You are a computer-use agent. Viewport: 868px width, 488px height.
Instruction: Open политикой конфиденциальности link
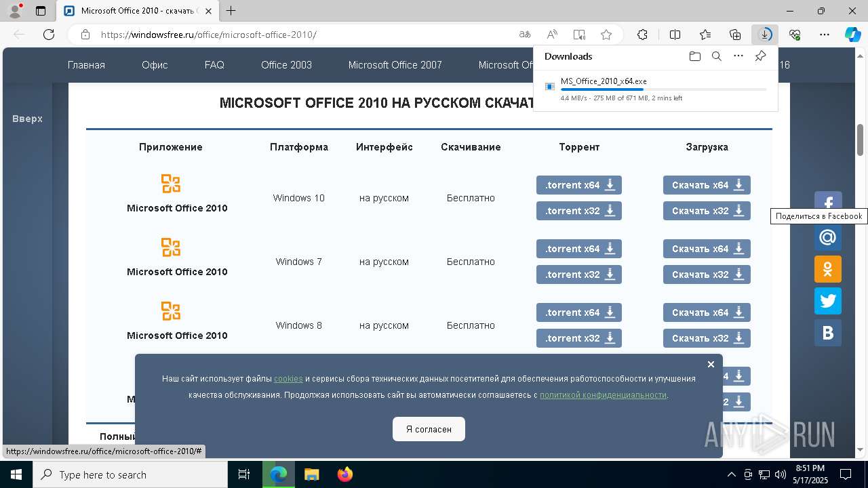tap(603, 394)
